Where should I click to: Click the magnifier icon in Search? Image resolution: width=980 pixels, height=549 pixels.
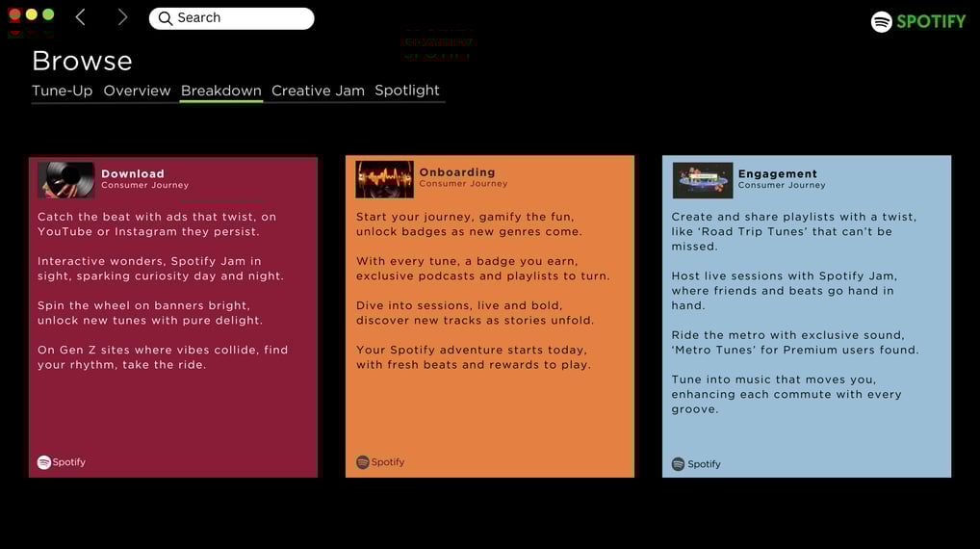point(165,18)
